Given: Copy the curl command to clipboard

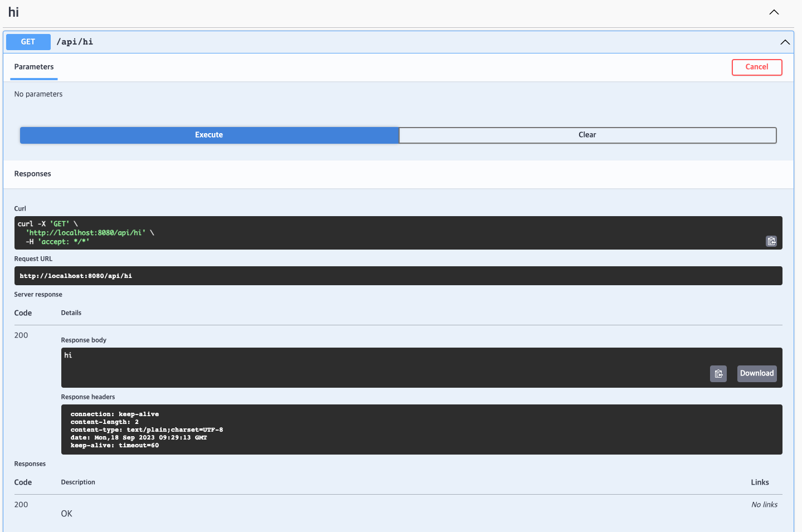Looking at the screenshot, I should click(x=771, y=241).
